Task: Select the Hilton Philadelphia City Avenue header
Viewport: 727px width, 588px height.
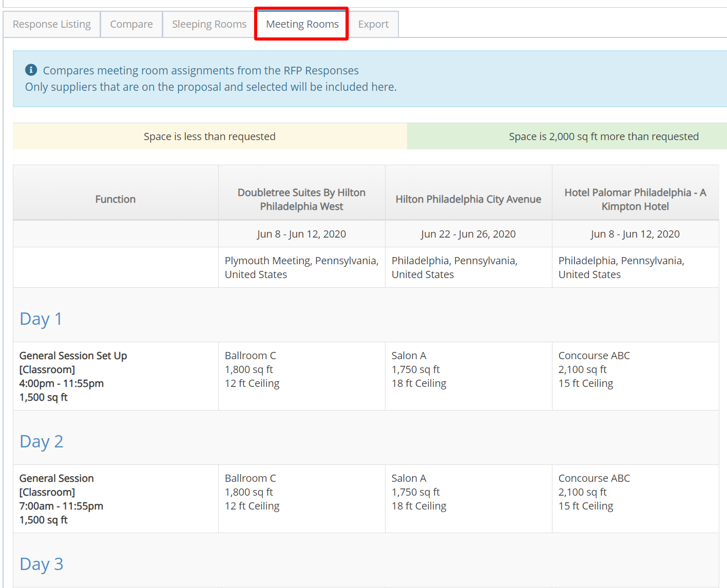Action: pyautogui.click(x=468, y=199)
